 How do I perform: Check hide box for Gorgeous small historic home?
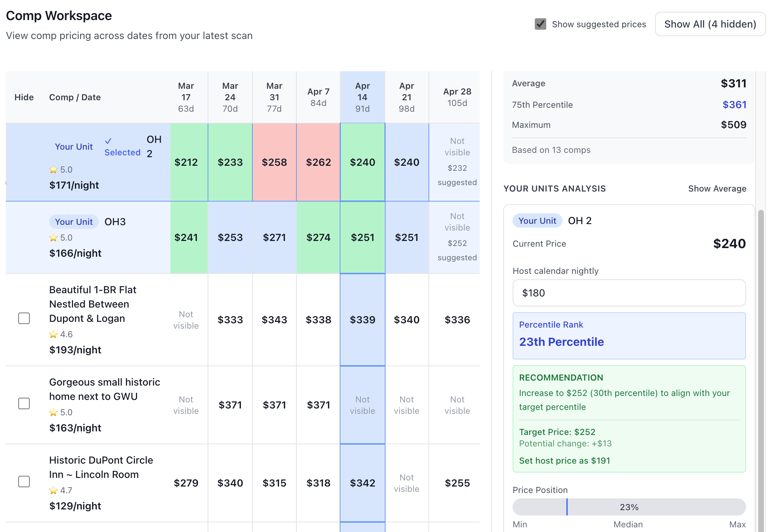pos(24,403)
